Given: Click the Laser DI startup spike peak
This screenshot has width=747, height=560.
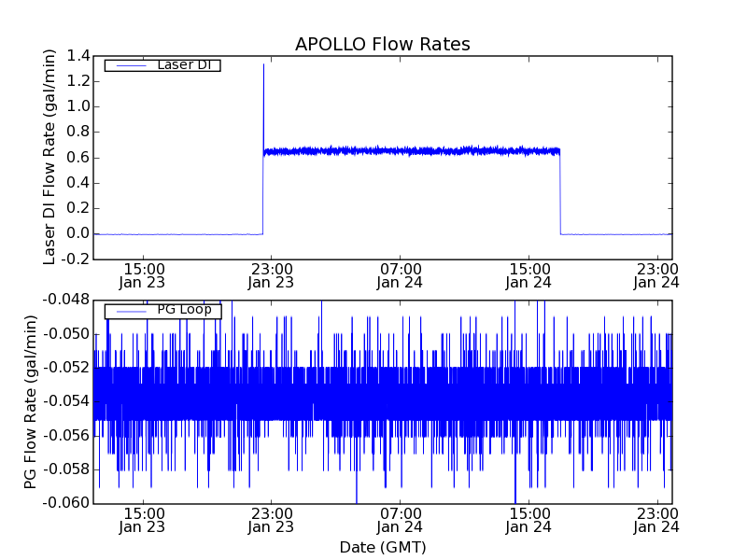Looking at the screenshot, I should tap(263, 64).
